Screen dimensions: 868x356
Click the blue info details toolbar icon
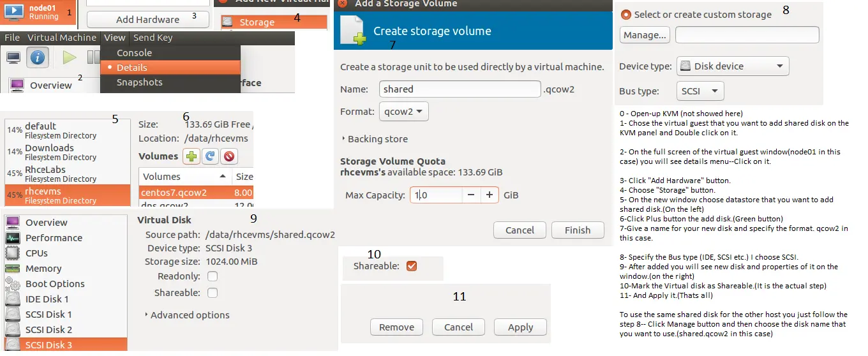click(38, 58)
